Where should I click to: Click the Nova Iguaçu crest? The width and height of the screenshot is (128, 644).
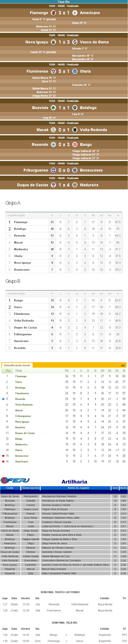(53, 42)
